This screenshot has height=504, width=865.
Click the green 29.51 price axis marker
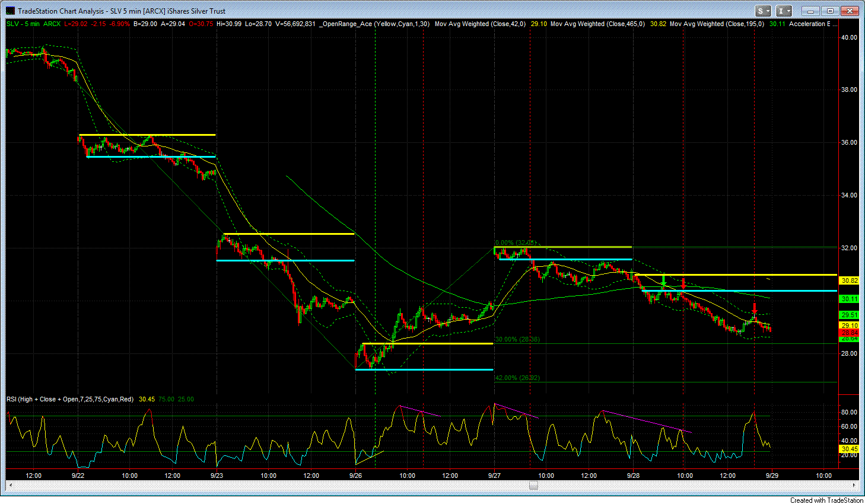(850, 315)
